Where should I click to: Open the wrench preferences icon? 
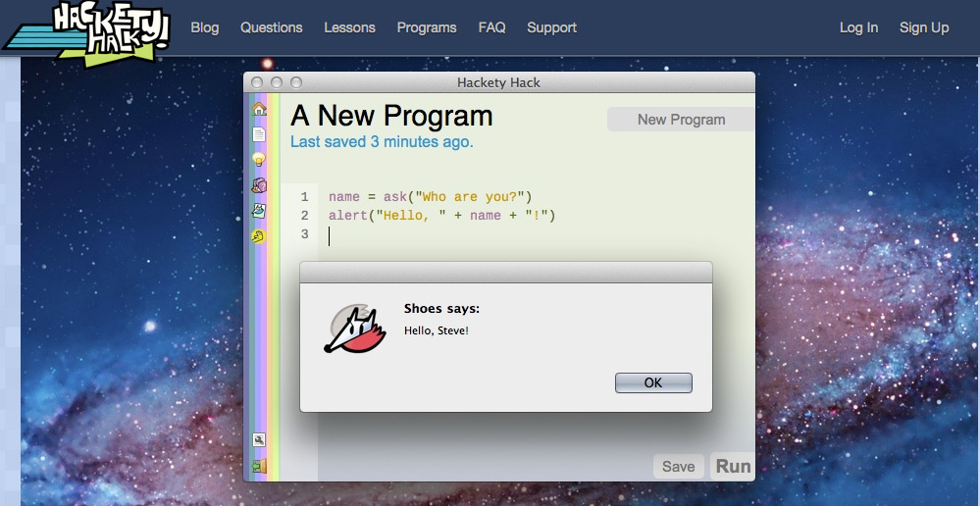(259, 439)
